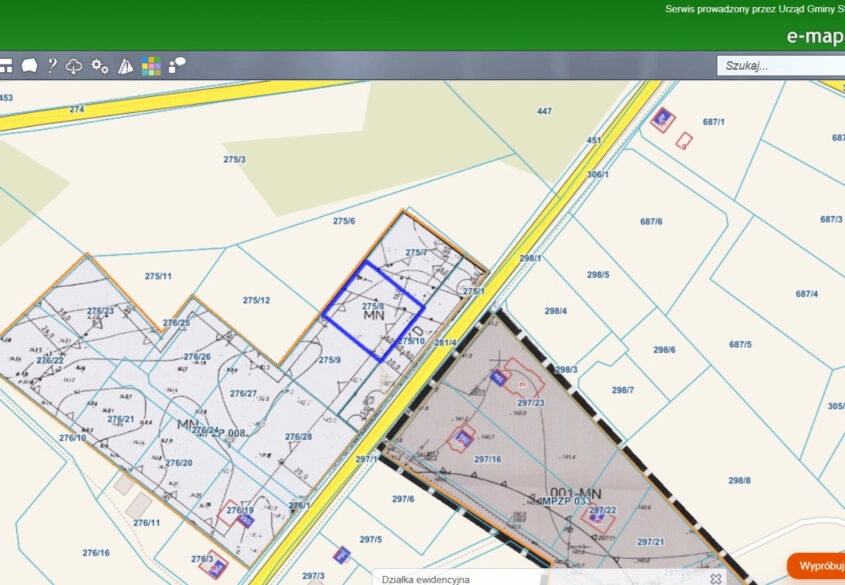The image size is (845, 585).
Task: Select parcel label 276/27
Action: tap(244, 393)
